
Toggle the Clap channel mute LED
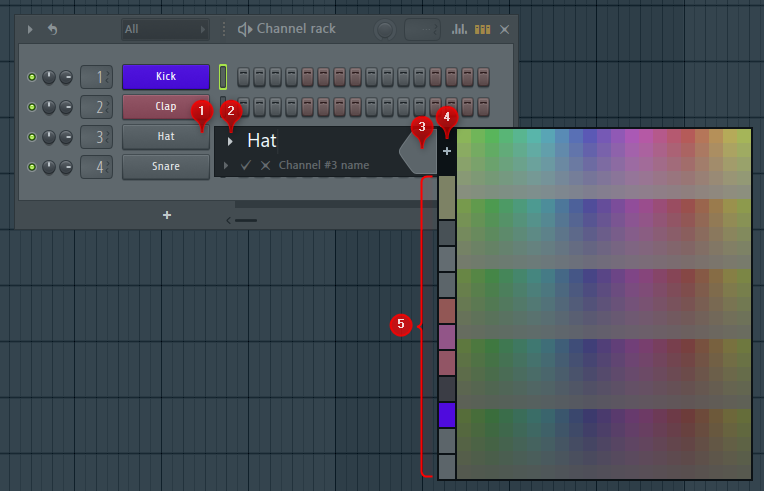(x=31, y=106)
